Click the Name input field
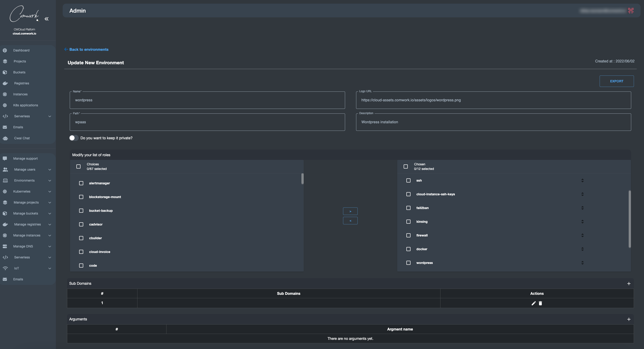644x349 pixels. pos(207,100)
